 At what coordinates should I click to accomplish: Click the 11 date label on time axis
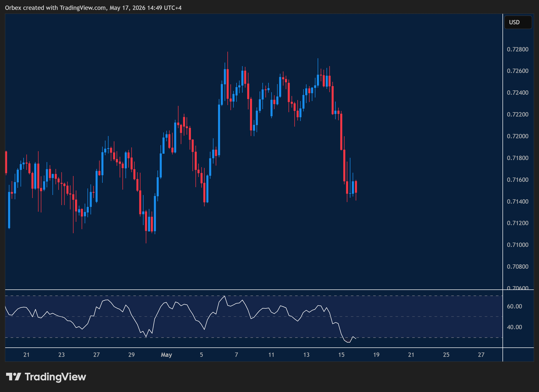pyautogui.click(x=271, y=355)
